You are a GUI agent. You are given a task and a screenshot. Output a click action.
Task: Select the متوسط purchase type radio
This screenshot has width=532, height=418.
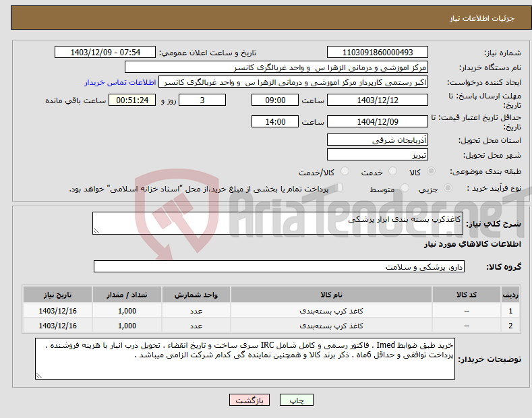click(405, 187)
